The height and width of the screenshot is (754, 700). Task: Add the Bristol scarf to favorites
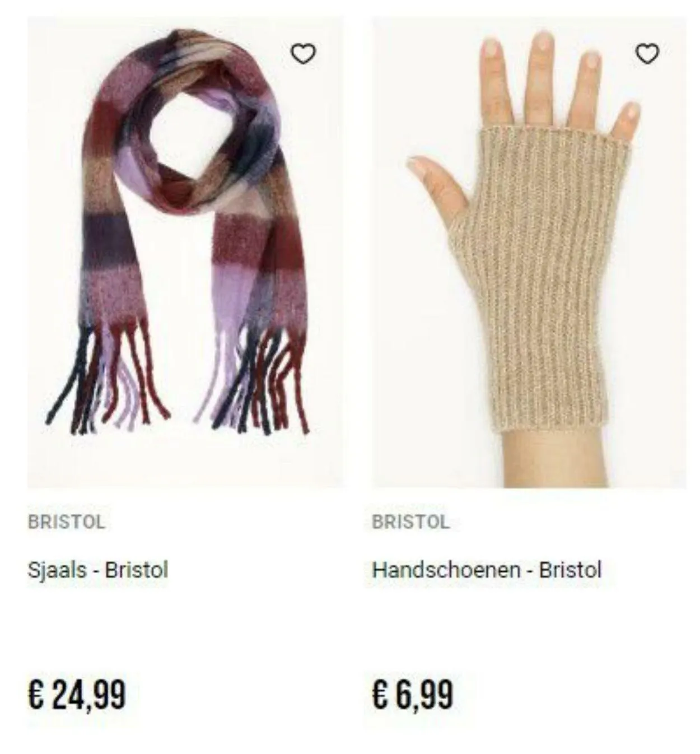pos(303,54)
